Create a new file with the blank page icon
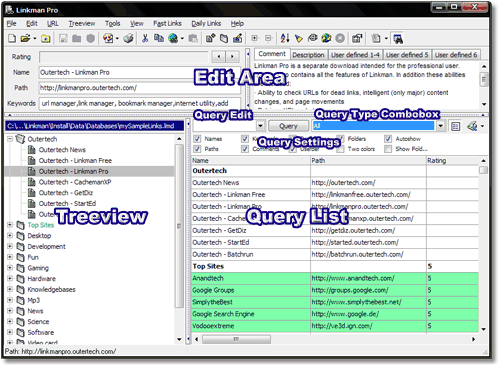This screenshot has height=367, width=500. [12, 39]
